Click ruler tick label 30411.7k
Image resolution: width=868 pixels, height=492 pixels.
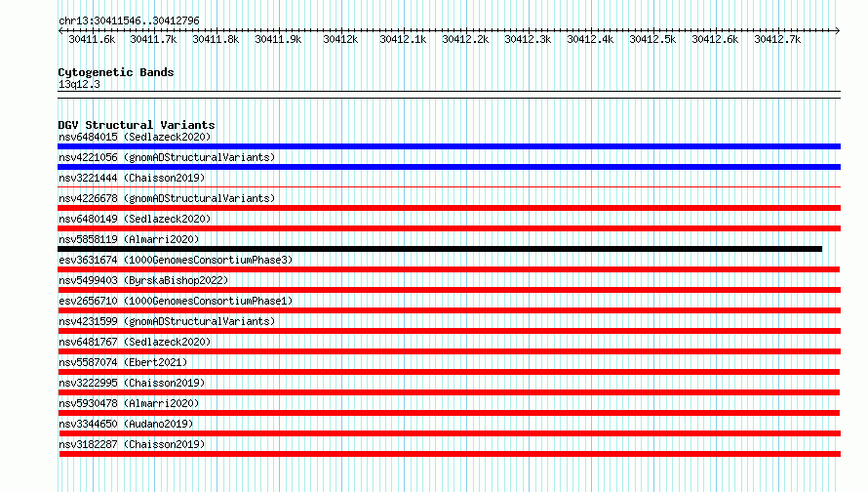tap(153, 39)
